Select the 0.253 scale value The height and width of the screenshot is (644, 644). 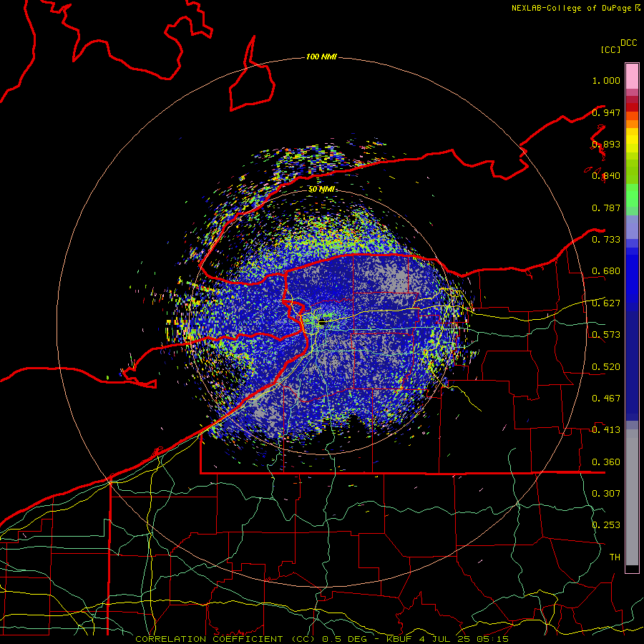[606, 525]
